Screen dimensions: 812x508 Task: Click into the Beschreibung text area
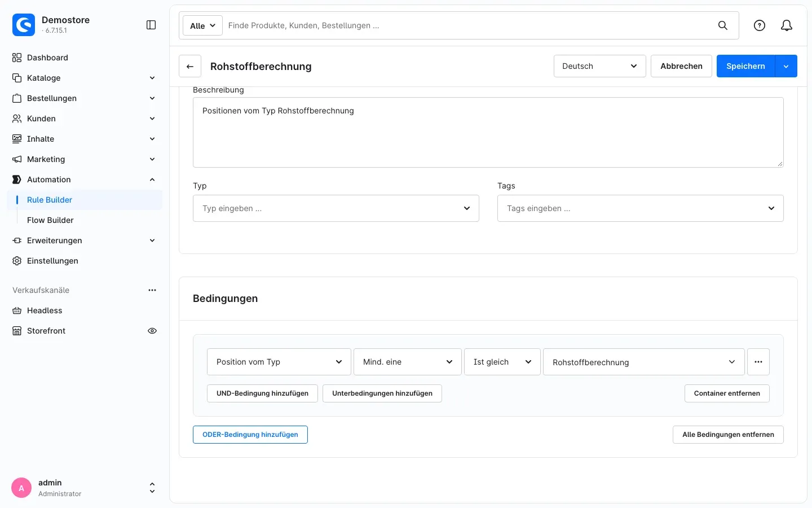click(x=488, y=133)
